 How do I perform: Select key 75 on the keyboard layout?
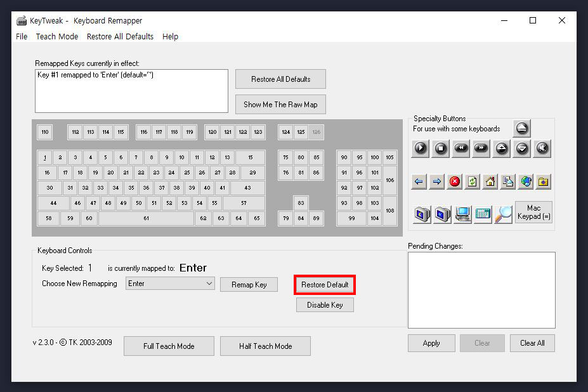pos(285,157)
